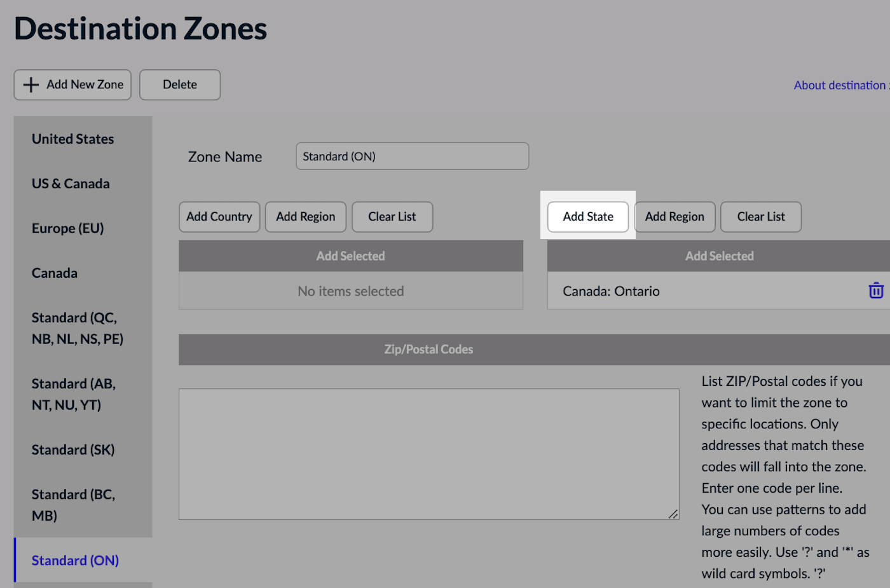
Task: Click Clear List above the states list
Action: click(760, 217)
